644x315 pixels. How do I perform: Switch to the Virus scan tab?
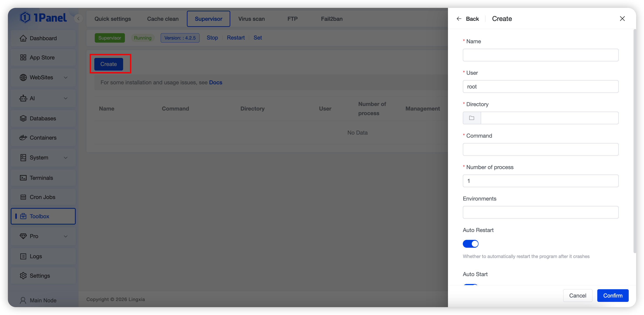tap(251, 19)
